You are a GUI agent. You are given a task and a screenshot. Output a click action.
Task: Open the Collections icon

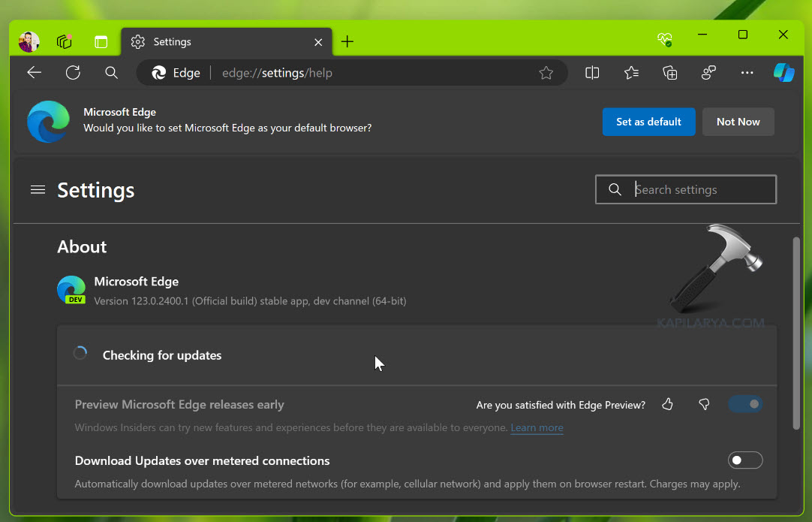[670, 73]
